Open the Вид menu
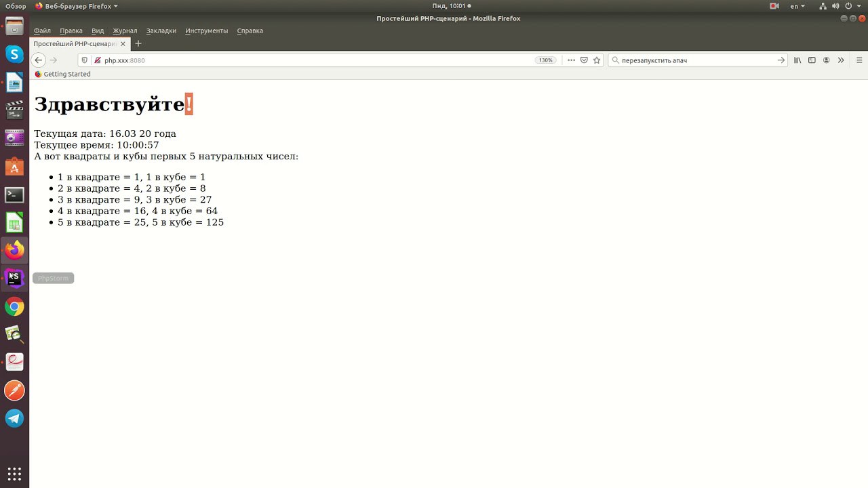Screen dimensions: 868x488 98,30
